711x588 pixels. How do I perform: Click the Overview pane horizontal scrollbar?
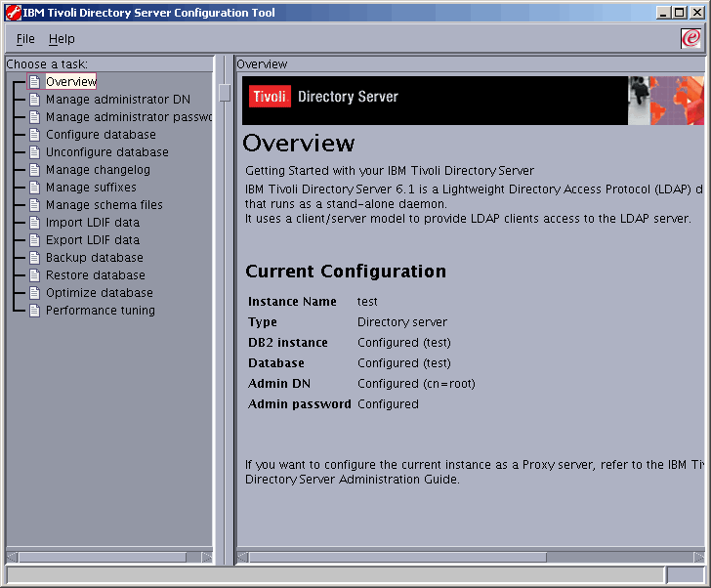(469, 557)
